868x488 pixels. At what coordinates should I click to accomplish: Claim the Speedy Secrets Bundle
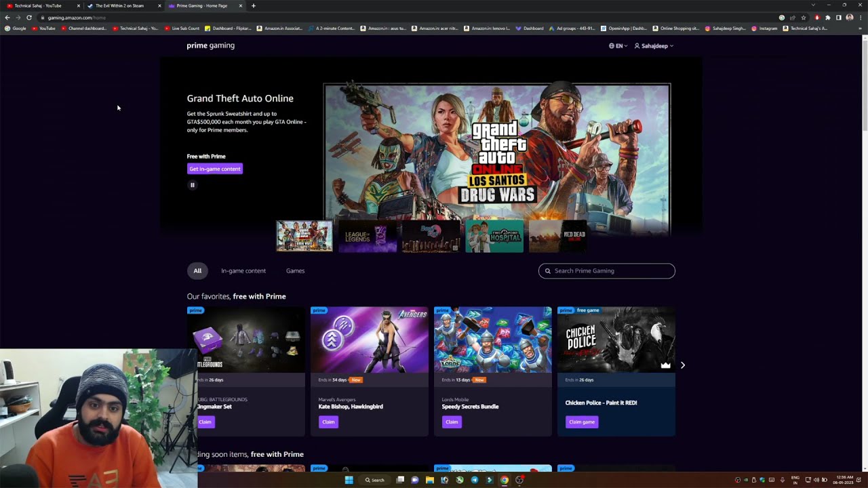[x=452, y=422]
